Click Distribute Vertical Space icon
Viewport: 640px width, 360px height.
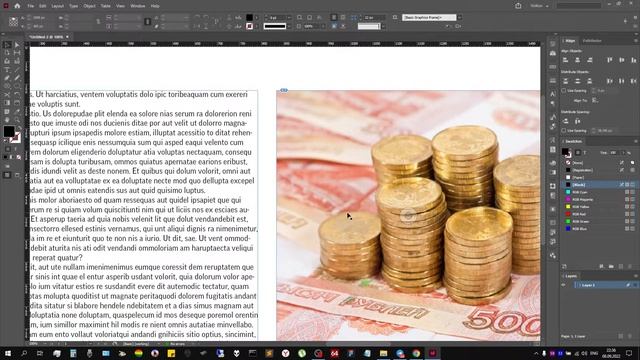(x=565, y=121)
